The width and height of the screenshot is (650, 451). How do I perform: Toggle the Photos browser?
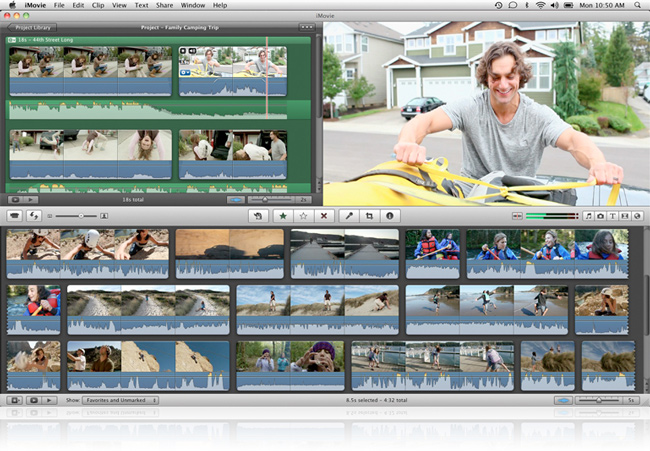600,215
